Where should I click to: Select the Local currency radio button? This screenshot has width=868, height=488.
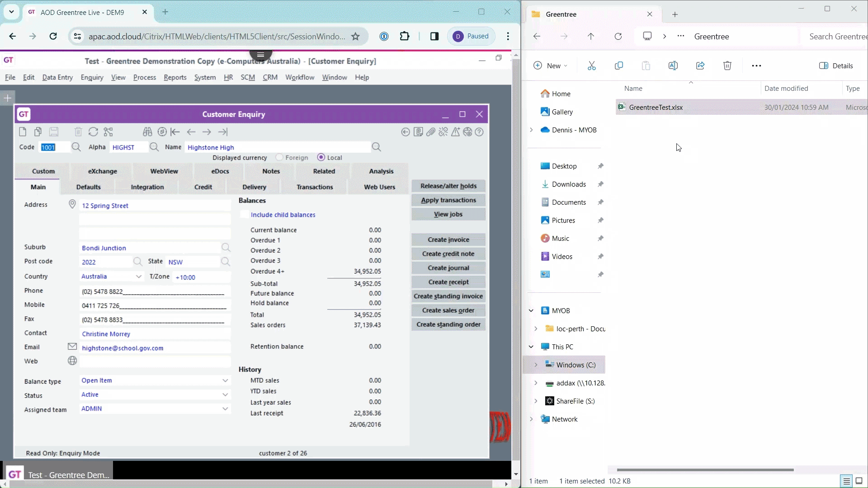point(321,157)
